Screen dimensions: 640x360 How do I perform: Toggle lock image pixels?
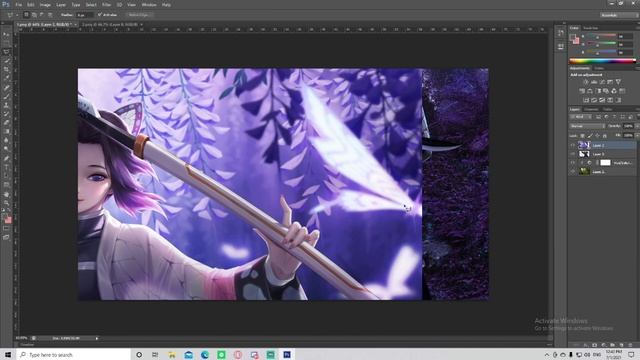pyautogui.click(x=590, y=136)
